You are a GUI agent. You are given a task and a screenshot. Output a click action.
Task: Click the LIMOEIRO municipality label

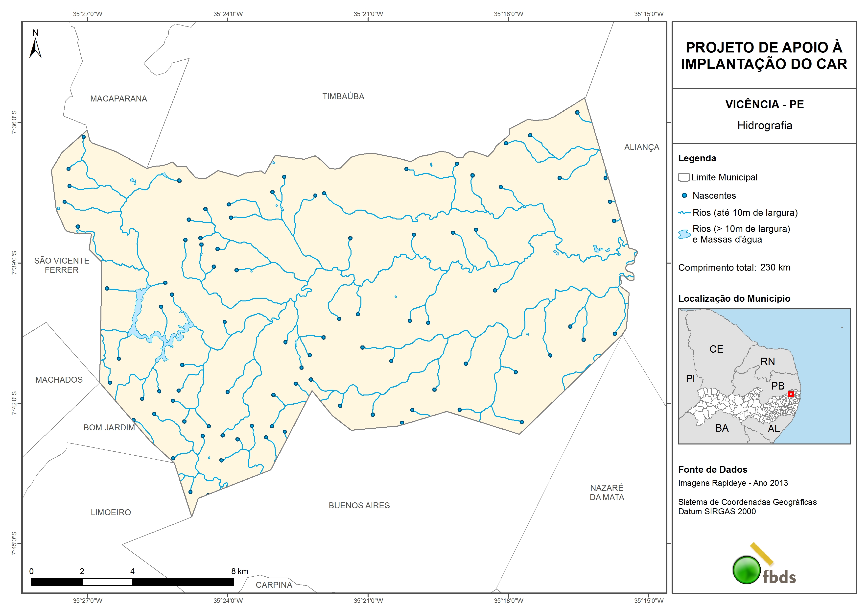click(111, 512)
